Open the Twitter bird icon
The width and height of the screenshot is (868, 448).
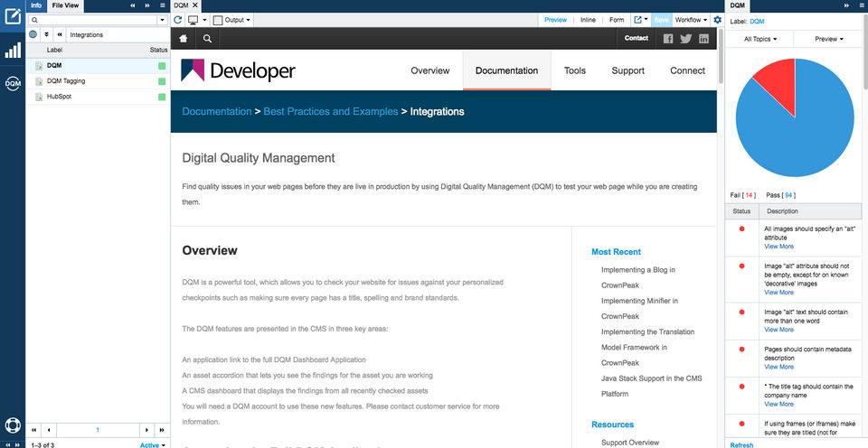point(686,38)
